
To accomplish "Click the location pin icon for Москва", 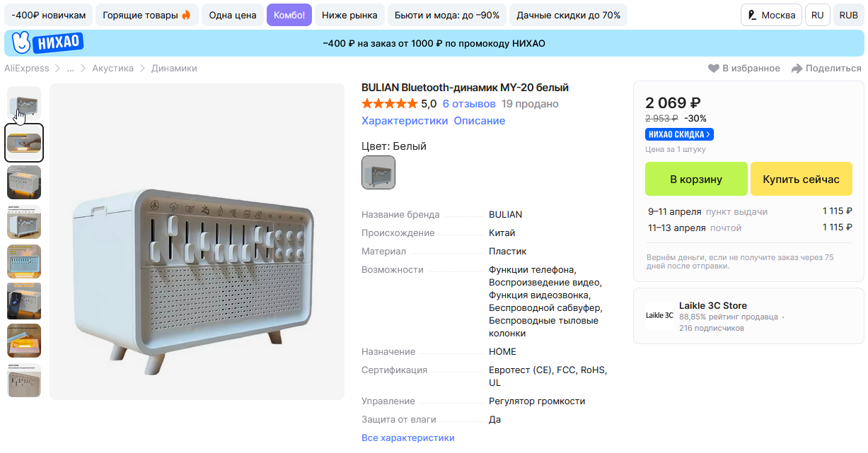I will (x=752, y=15).
